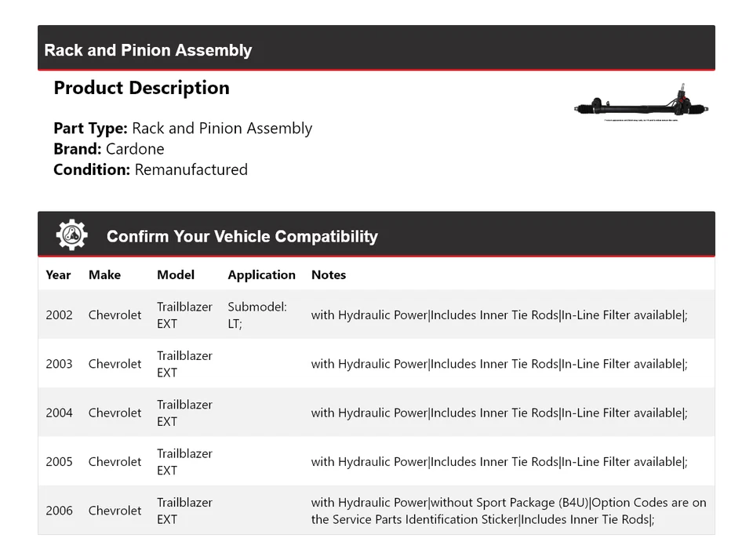Click the 2006 notes about Sport Package
The image size is (753, 560).
(508, 511)
